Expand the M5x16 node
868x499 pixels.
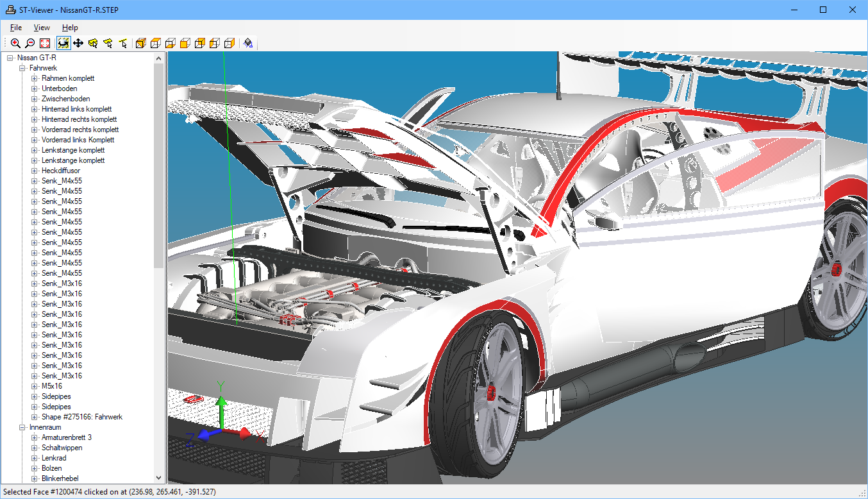(x=35, y=386)
